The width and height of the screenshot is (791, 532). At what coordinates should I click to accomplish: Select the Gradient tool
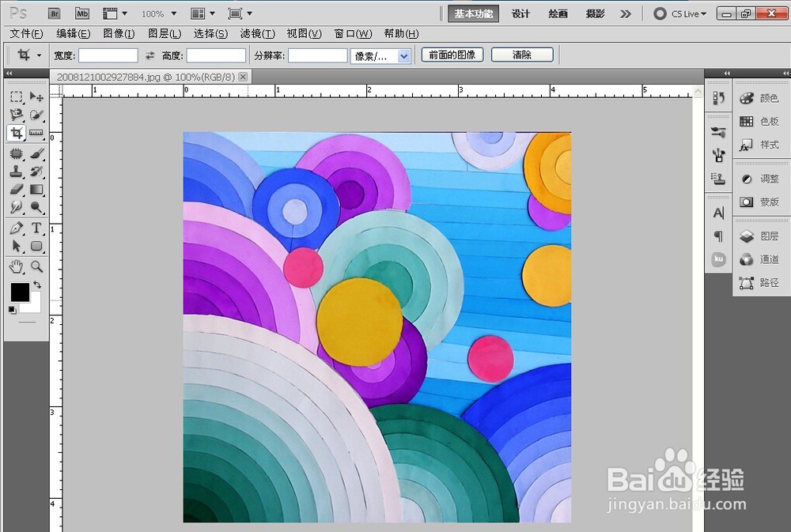[36, 190]
